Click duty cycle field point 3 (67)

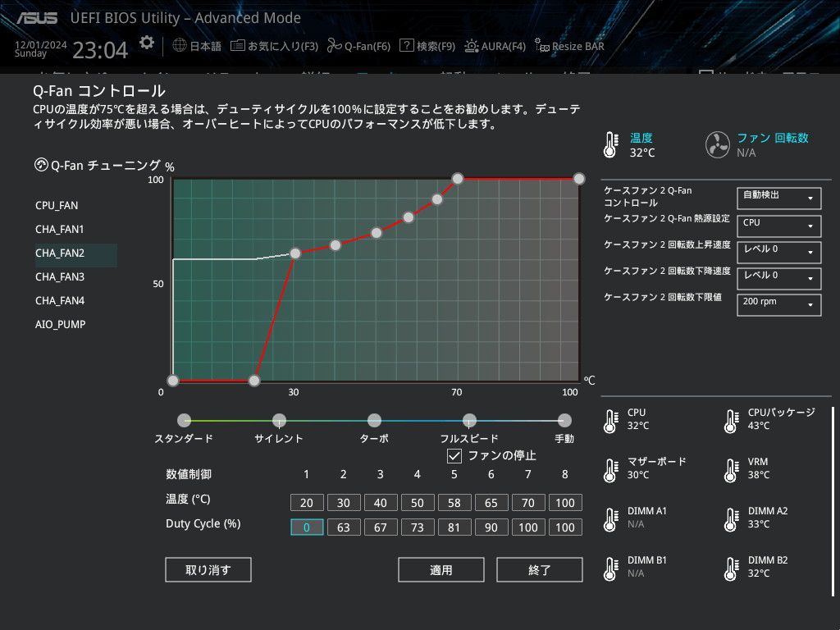[x=381, y=527]
